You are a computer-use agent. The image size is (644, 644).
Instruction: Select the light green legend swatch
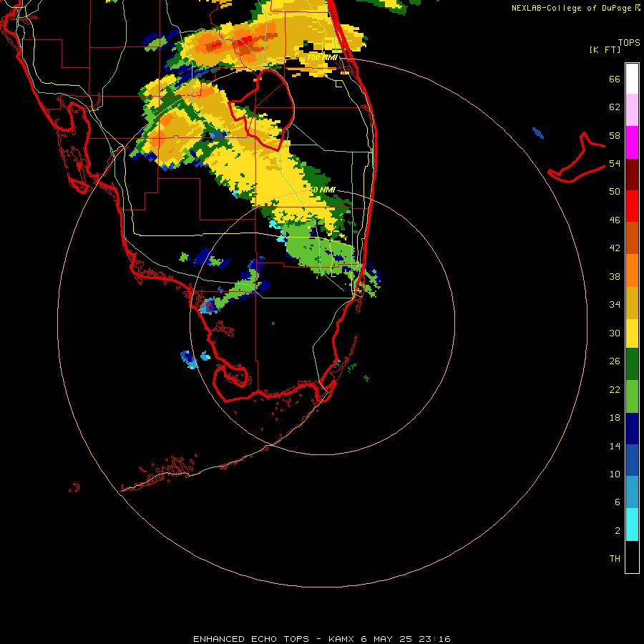(632, 396)
